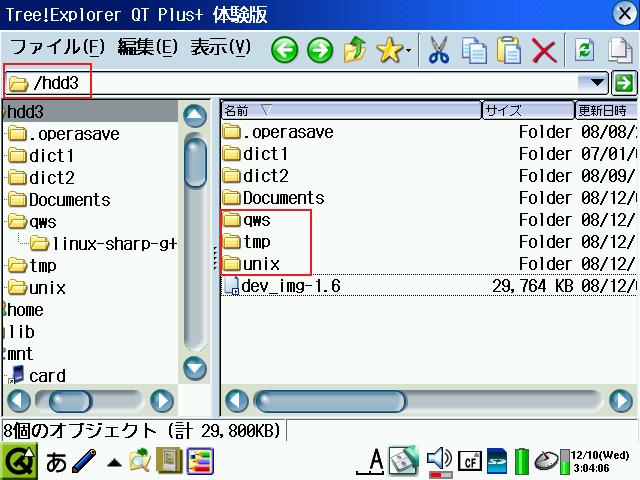Click the SD card tray icon
The width and height of the screenshot is (640, 480).
click(x=497, y=461)
